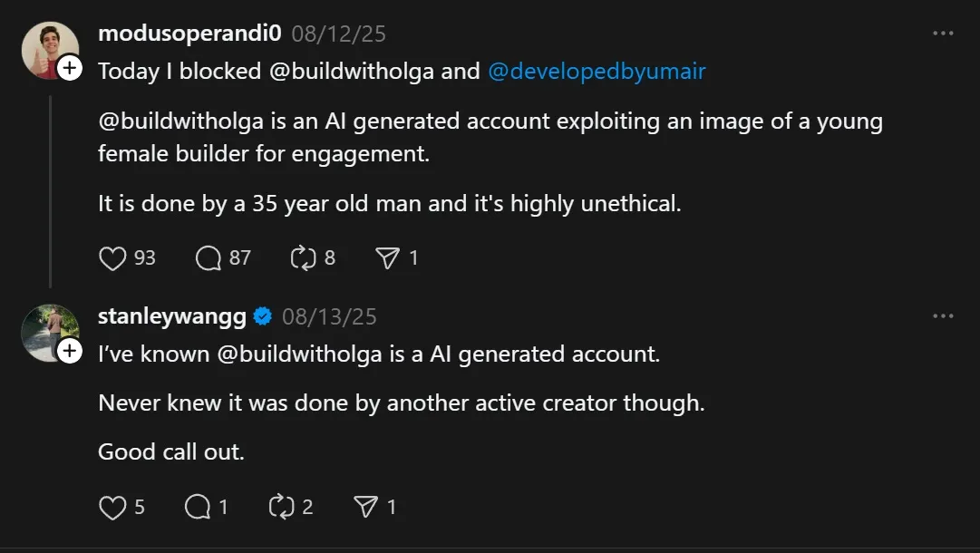
Task: Visit modusoperandi0's profile via username
Action: tap(189, 34)
